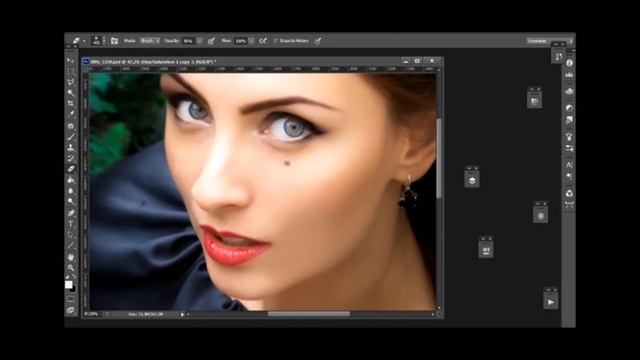Open the floating Actions play panel icon
Viewport: 640px width, 360px height.
pyautogui.click(x=551, y=302)
